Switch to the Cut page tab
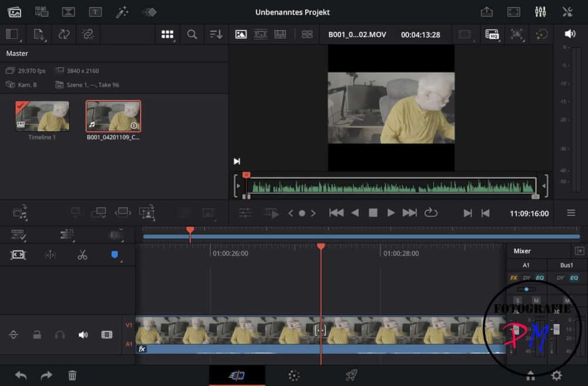 236,375
